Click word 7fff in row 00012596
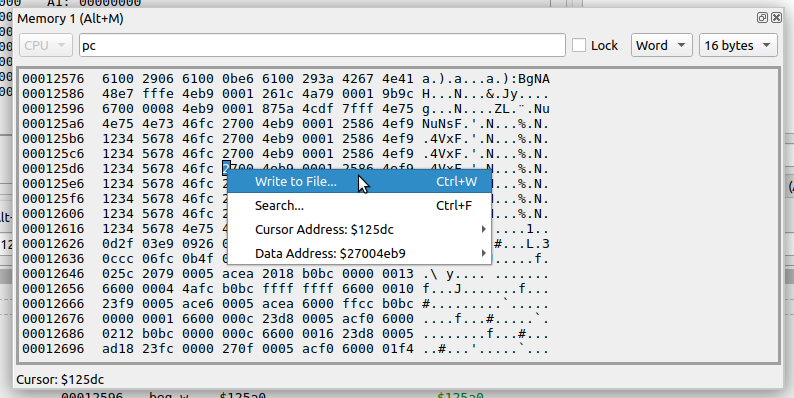 (358, 109)
